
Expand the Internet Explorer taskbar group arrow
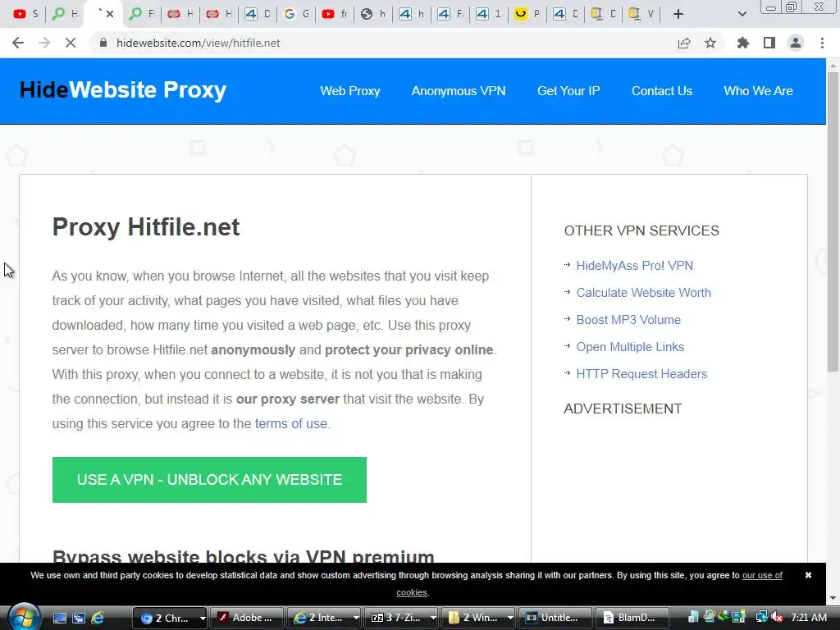[x=356, y=618]
